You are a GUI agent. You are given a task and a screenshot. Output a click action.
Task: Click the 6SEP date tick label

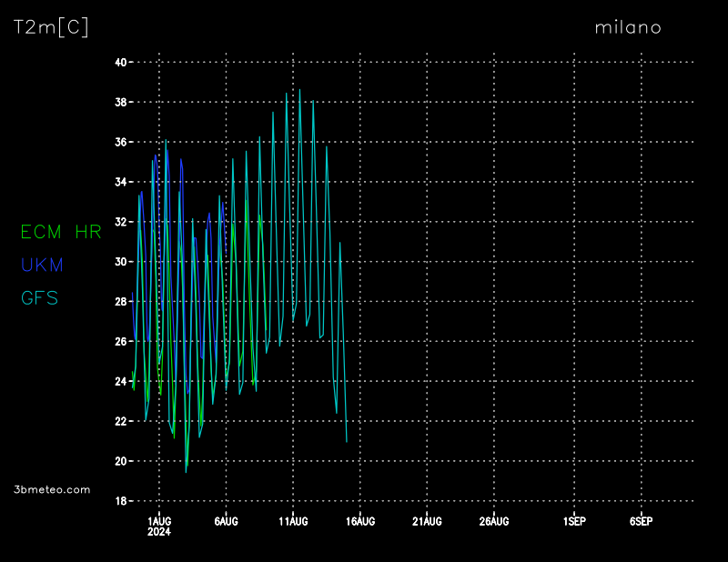pyautogui.click(x=641, y=521)
